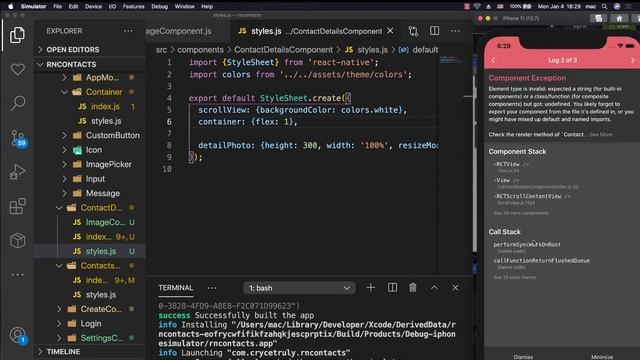The height and width of the screenshot is (360, 640).
Task: Open the Device menu
Action: click(93, 7)
